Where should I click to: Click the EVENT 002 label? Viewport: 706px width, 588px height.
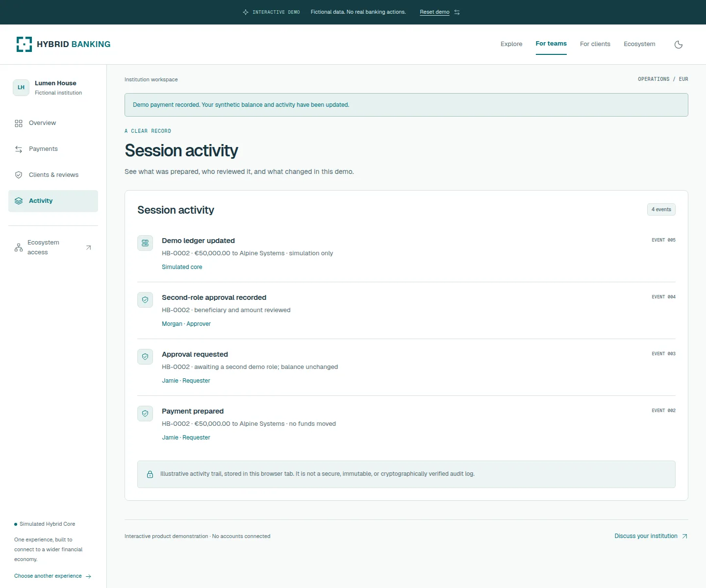point(663,411)
